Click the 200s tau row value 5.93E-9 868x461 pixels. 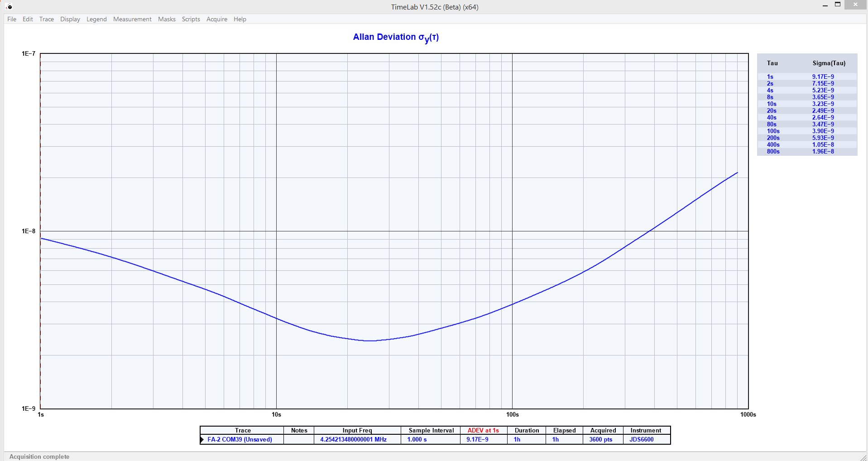pyautogui.click(x=823, y=138)
